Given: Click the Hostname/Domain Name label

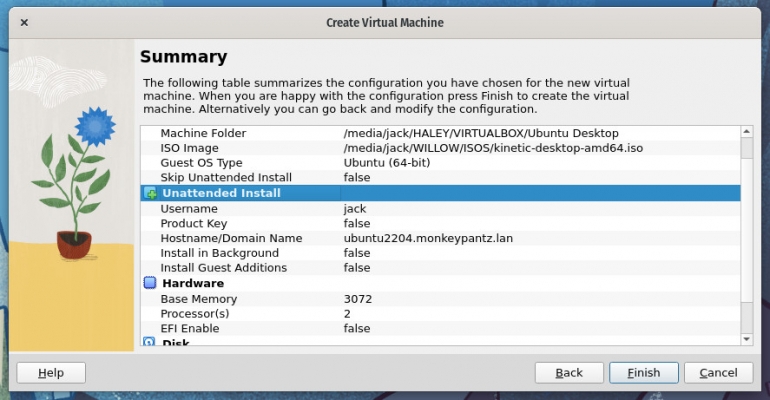Looking at the screenshot, I should (231, 239).
